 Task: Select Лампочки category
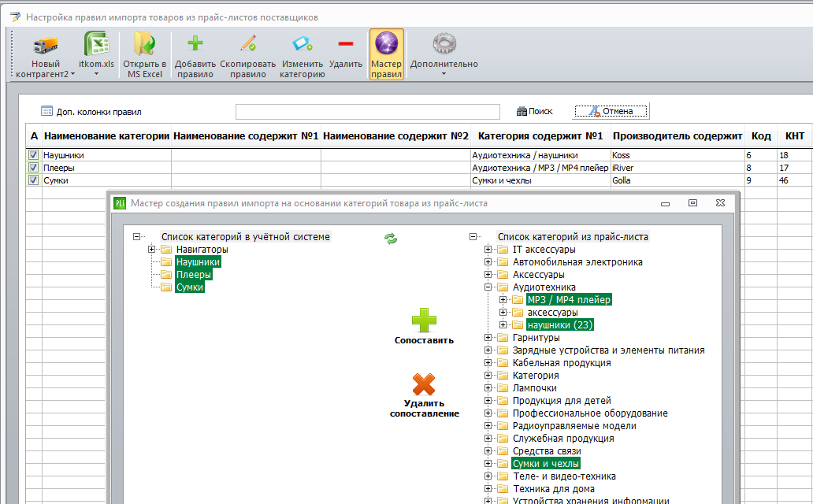(535, 388)
